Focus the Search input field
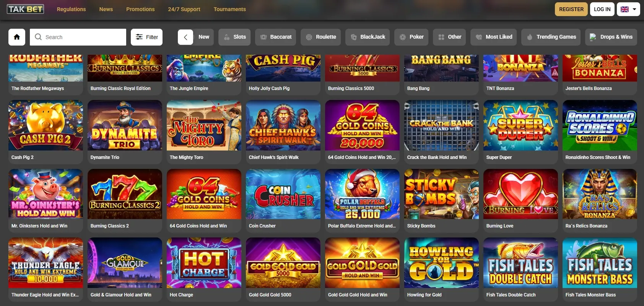 pos(78,37)
